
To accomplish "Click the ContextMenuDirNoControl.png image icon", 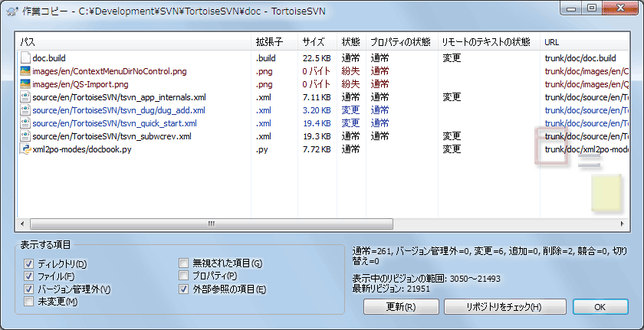I will (x=25, y=71).
